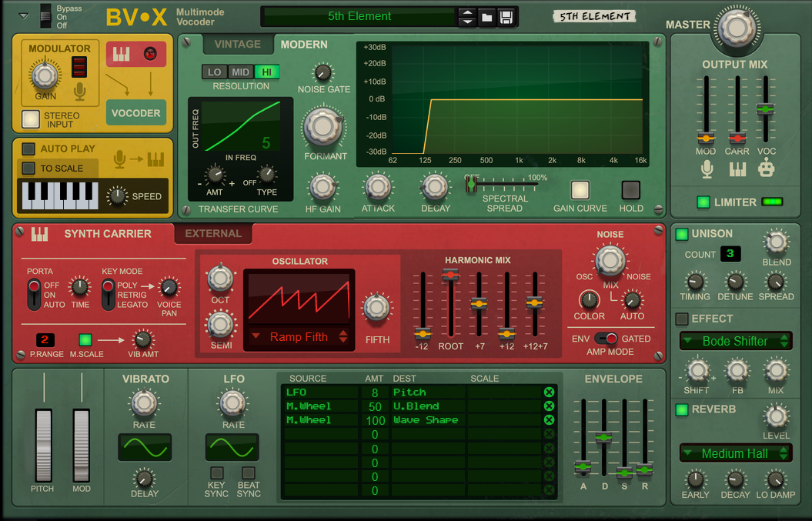Toggle the Limiter switch
The width and height of the screenshot is (812, 521).
pyautogui.click(x=703, y=202)
